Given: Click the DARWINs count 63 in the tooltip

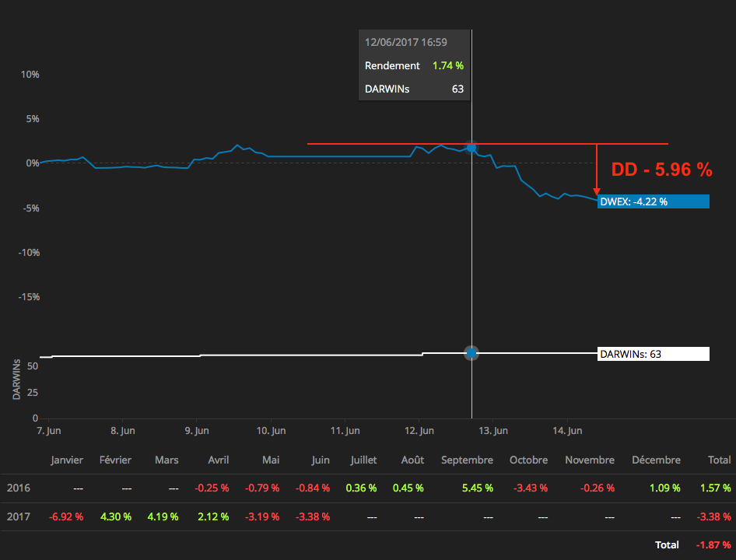Looking at the screenshot, I should click(457, 89).
